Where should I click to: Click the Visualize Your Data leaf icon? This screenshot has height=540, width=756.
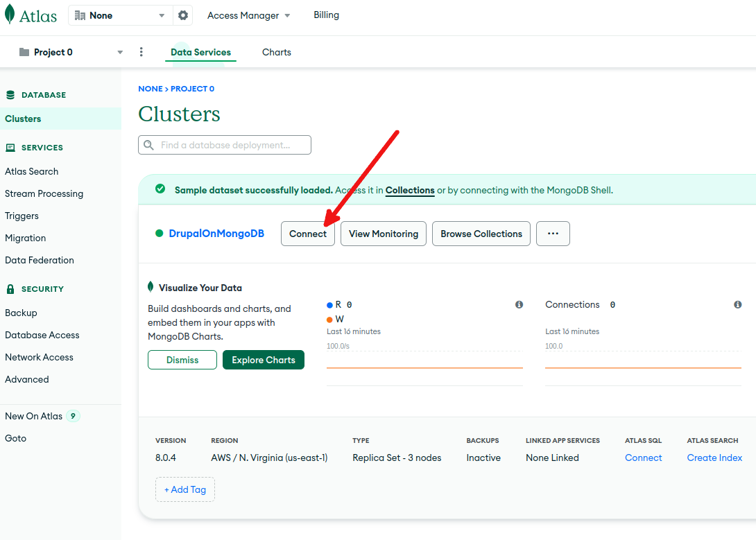click(x=151, y=287)
